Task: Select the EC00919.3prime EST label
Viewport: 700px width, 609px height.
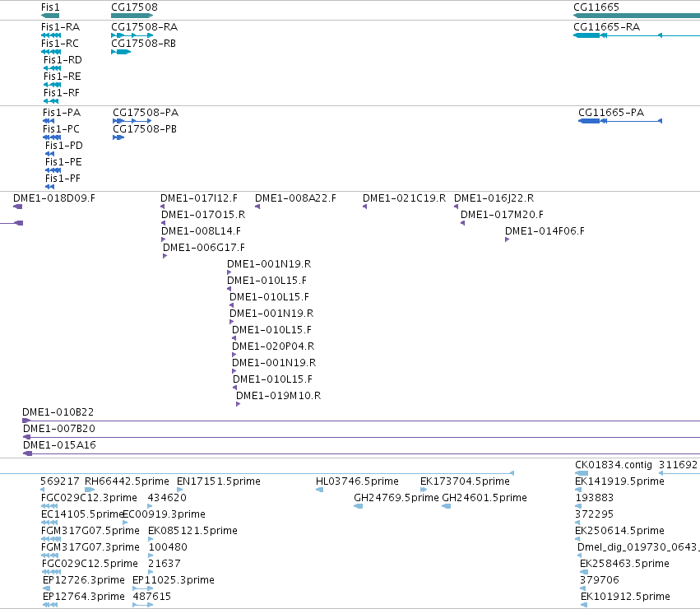Action: click(x=164, y=514)
